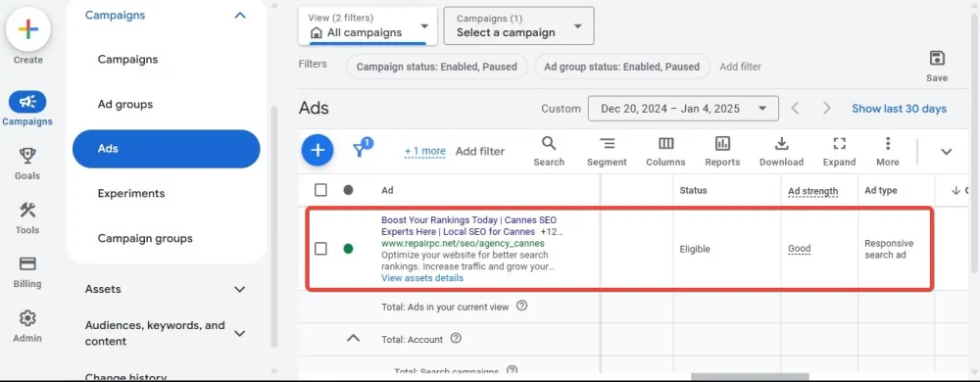Open Experiments in sidebar
The image size is (980, 382).
tap(131, 194)
